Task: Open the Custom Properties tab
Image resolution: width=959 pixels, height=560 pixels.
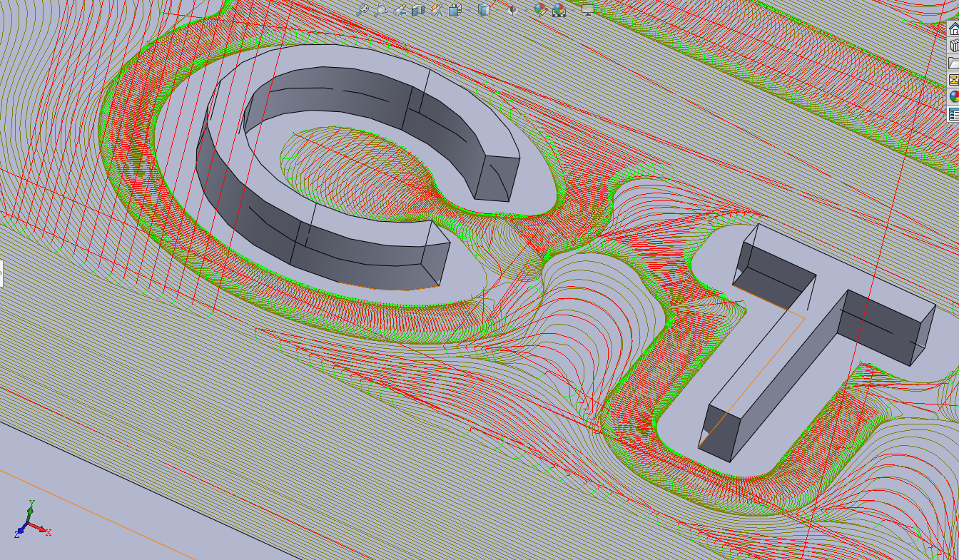Action: click(x=953, y=113)
